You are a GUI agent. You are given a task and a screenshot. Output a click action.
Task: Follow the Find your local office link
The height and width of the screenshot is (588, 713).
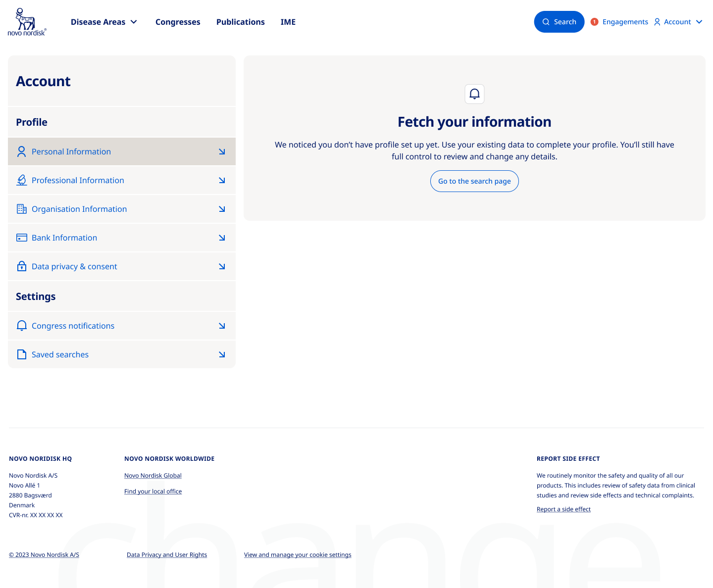(x=153, y=491)
